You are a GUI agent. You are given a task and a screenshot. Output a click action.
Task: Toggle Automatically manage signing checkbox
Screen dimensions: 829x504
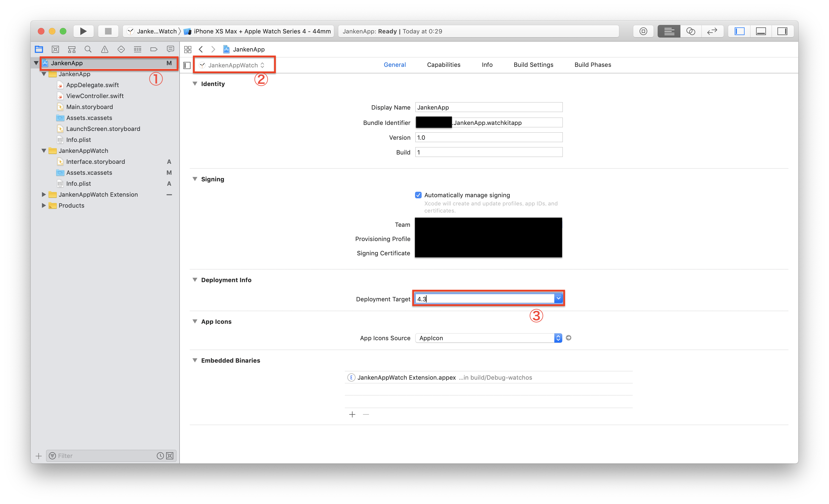click(418, 195)
